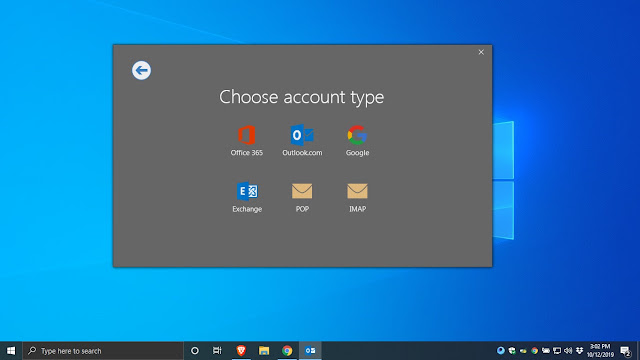Click the yellow tray icon beside Windows Security
The width and height of the screenshot is (640, 360).
click(x=523, y=351)
